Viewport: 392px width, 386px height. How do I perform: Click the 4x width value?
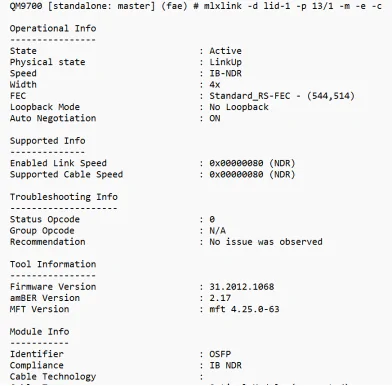(x=215, y=85)
